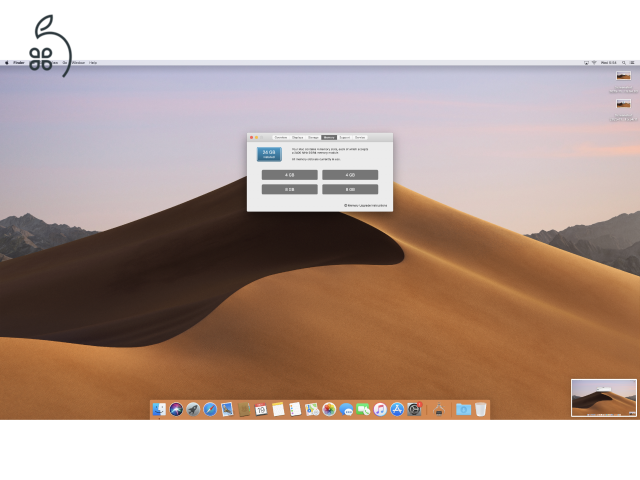Viewport: 640px width, 480px height.
Task: Switch to the Overview tab
Action: point(280,138)
